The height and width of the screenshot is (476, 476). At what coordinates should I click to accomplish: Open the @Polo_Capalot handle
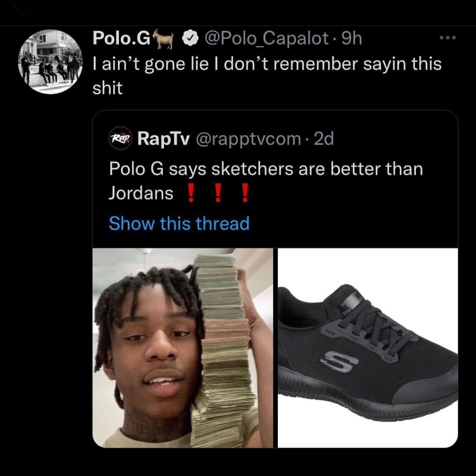[266, 39]
